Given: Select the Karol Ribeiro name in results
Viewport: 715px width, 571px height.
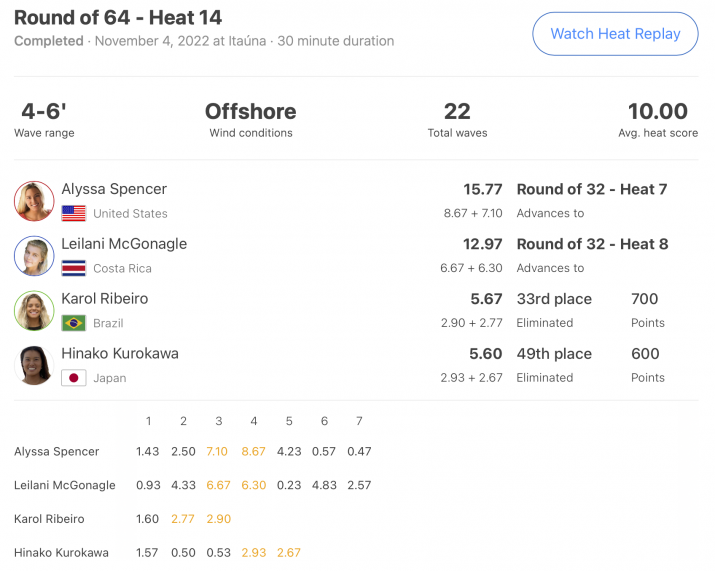Looking at the screenshot, I should [104, 298].
